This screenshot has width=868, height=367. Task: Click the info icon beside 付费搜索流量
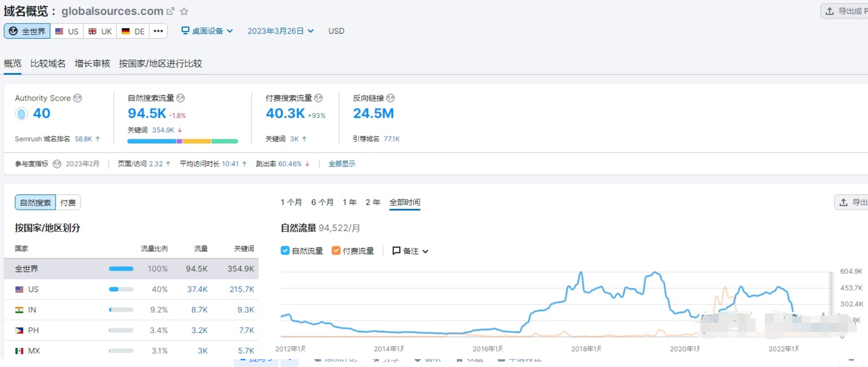(318, 98)
